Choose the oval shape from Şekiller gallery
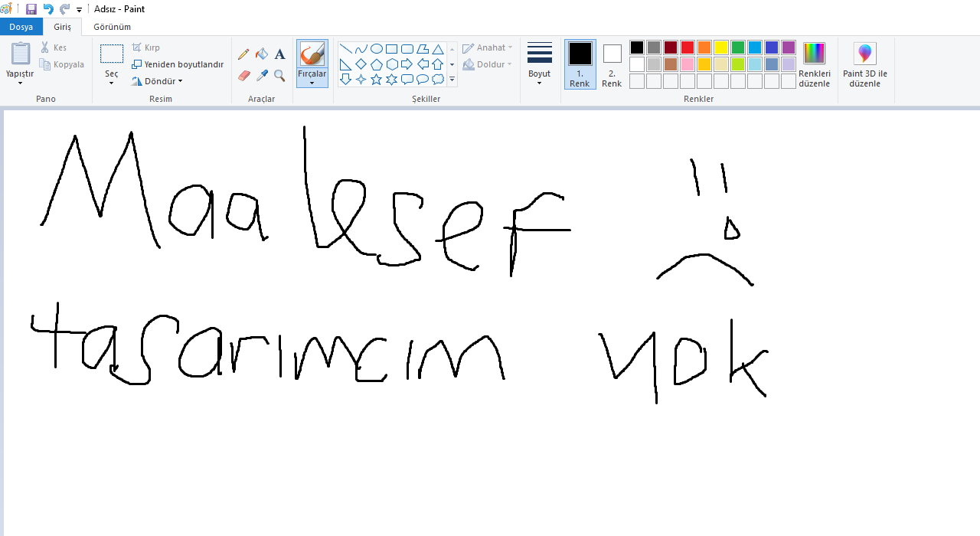 pyautogui.click(x=376, y=49)
